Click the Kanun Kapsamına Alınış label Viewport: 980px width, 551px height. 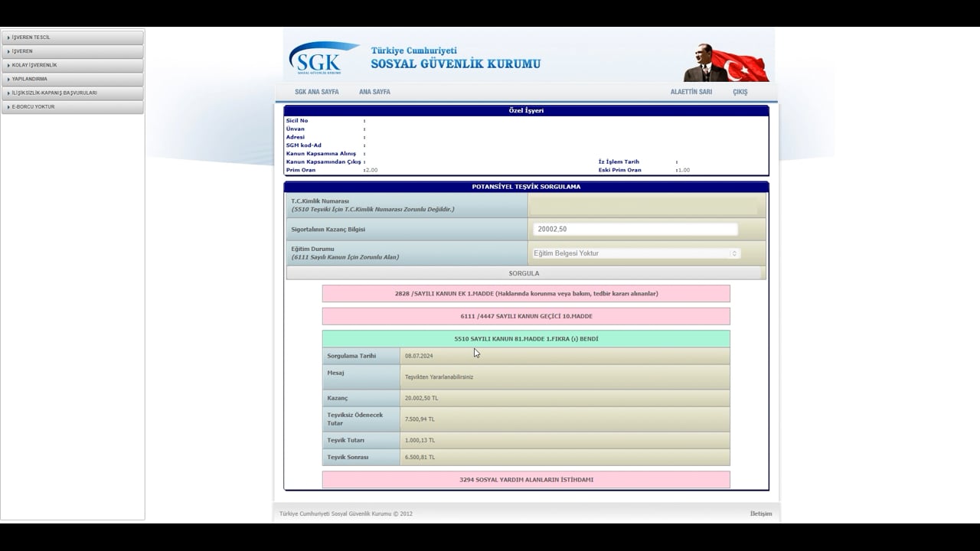click(x=321, y=154)
